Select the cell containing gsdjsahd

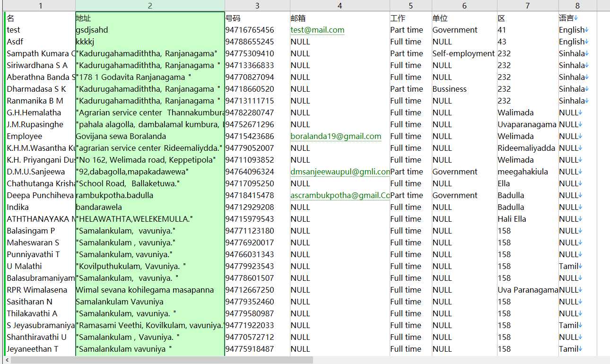click(150, 30)
